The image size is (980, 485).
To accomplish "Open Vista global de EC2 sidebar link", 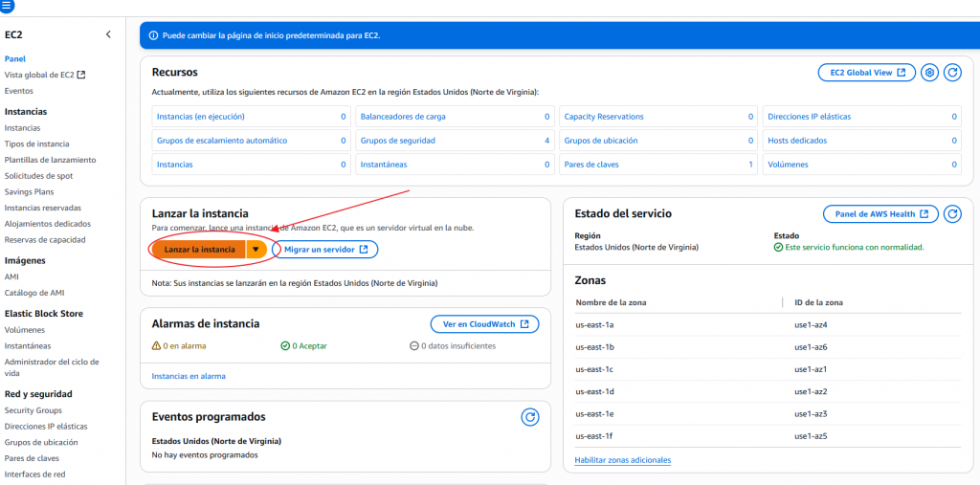I will tap(44, 75).
